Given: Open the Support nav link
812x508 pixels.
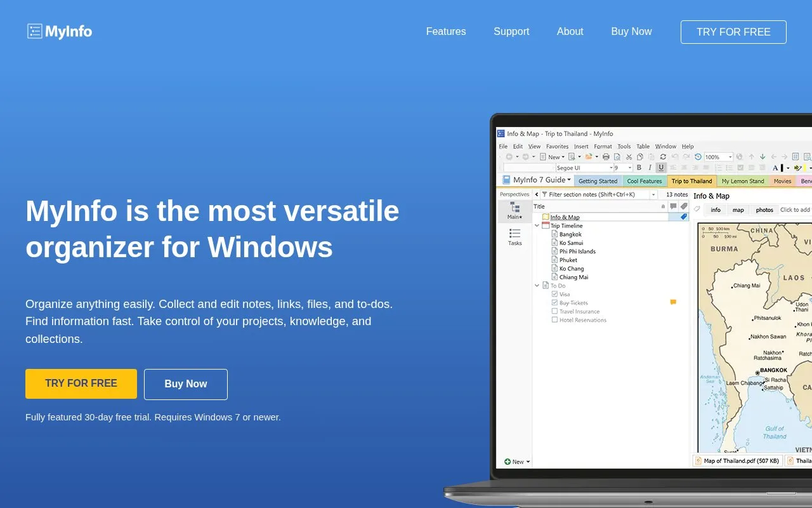Looking at the screenshot, I should 511,32.
